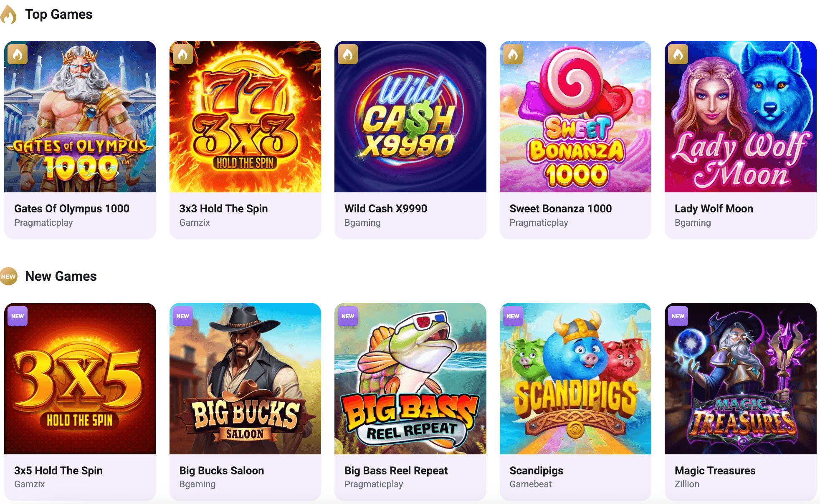Open the Gates Of Olympus 1000 thumbnail

tap(80, 117)
